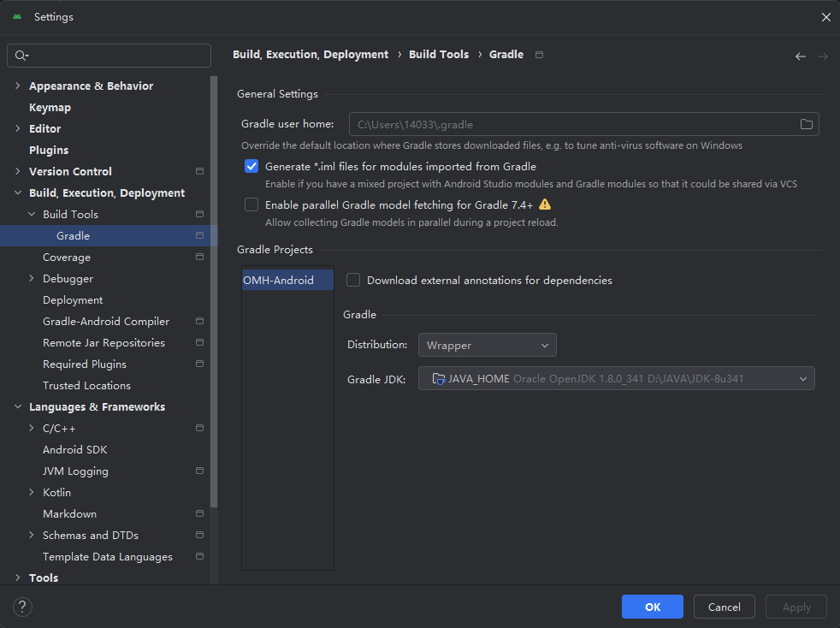Click Build Tools breadcrumb
This screenshot has height=628, width=840.
point(439,55)
